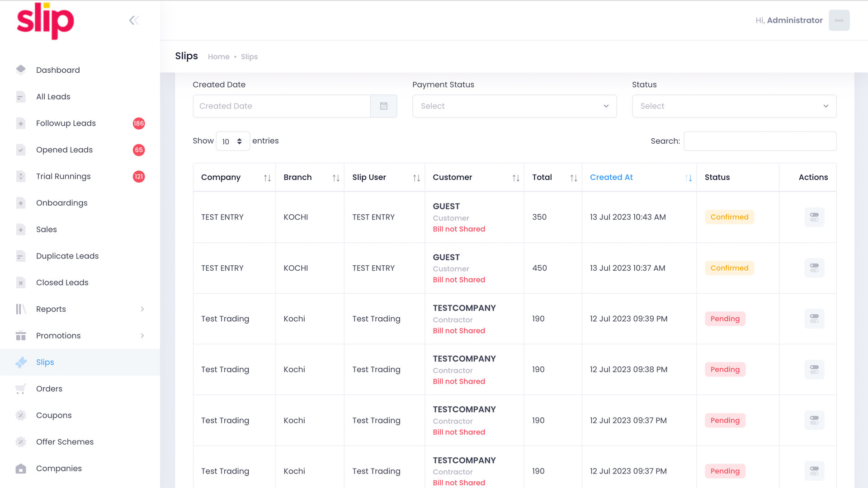Click GUEST customer in 10:37 AM row
Screen dimensions: 868x488
coord(446,258)
